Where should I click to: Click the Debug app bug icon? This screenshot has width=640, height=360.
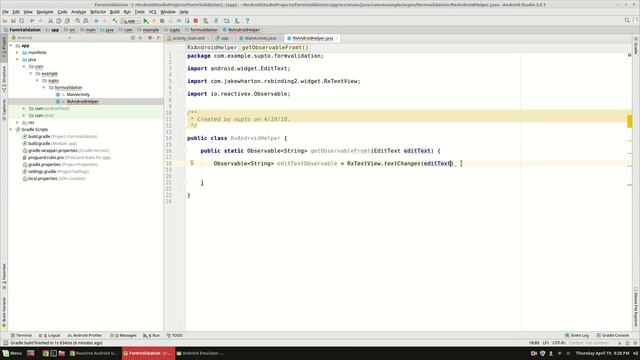162,20
